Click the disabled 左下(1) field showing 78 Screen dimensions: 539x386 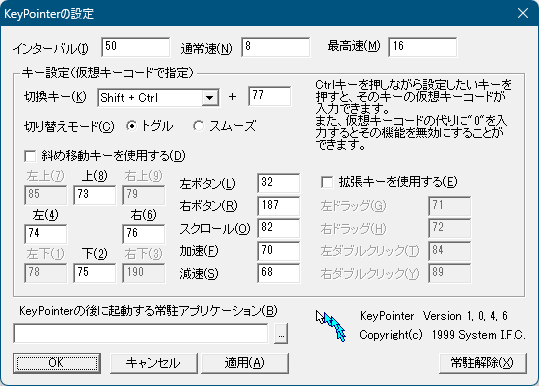46,273
